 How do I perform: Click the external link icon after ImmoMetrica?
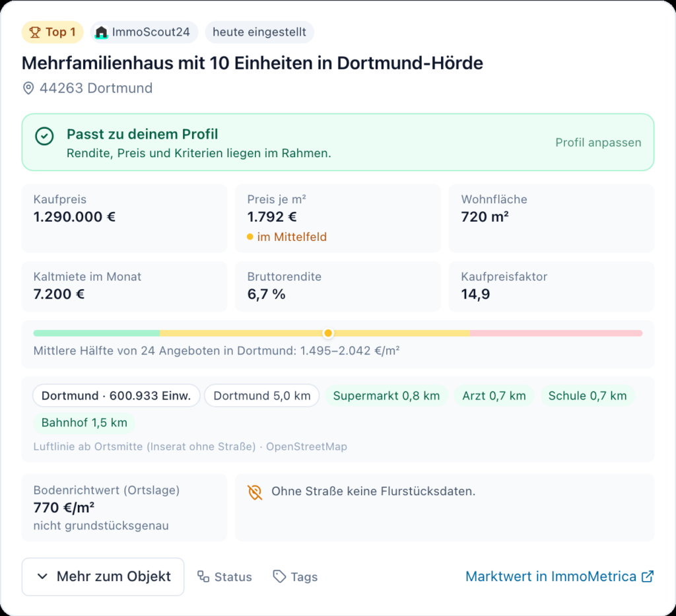click(x=648, y=576)
